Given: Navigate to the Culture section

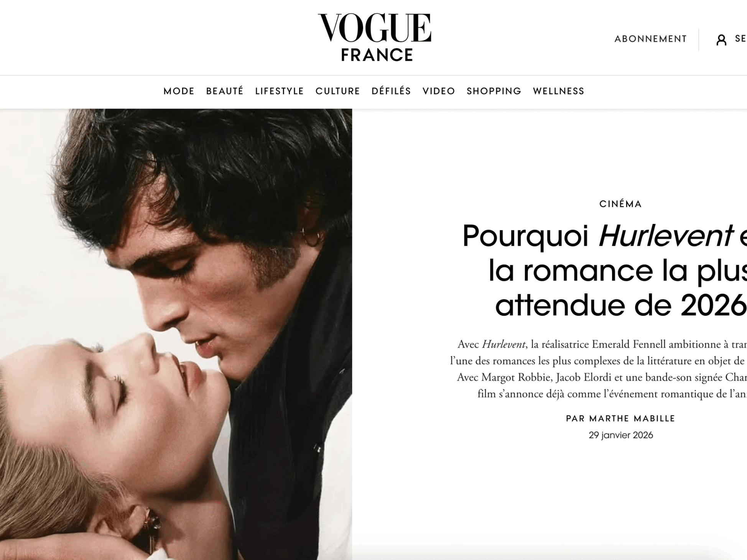Looking at the screenshot, I should point(338,91).
